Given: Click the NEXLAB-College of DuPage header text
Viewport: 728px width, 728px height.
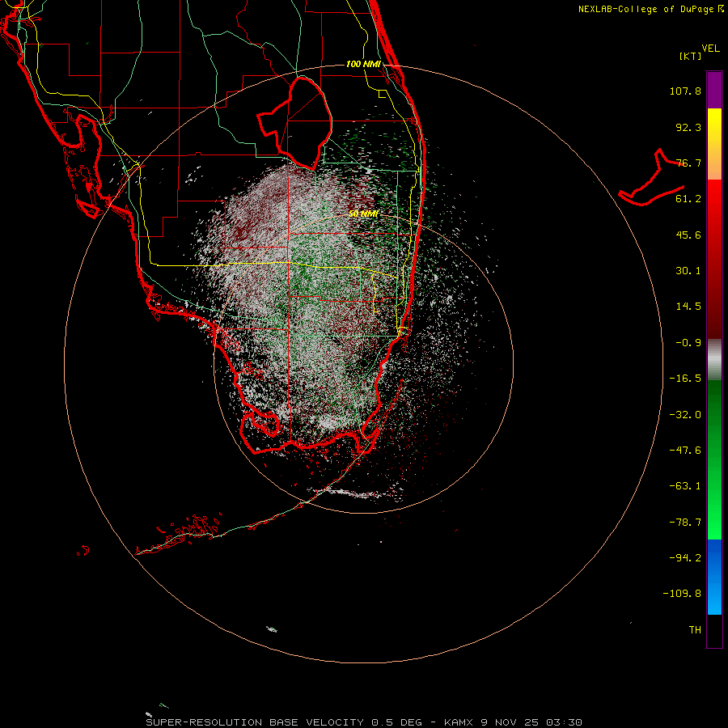Looking at the screenshot, I should 651,9.
